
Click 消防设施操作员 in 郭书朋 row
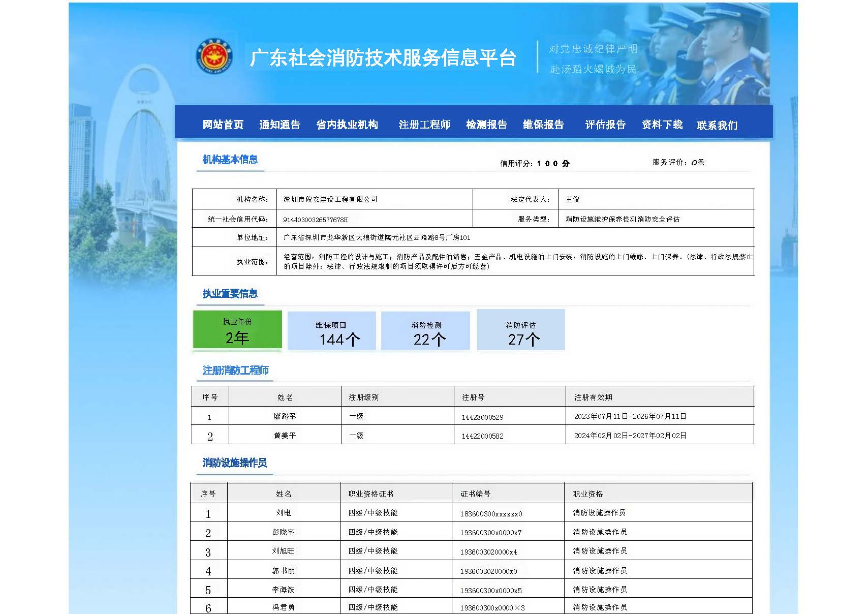pyautogui.click(x=600, y=571)
